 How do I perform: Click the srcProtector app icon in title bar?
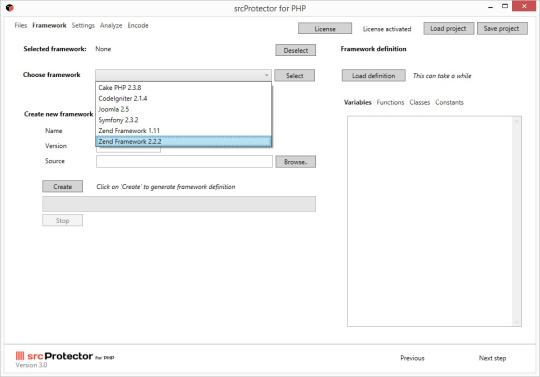10,8
